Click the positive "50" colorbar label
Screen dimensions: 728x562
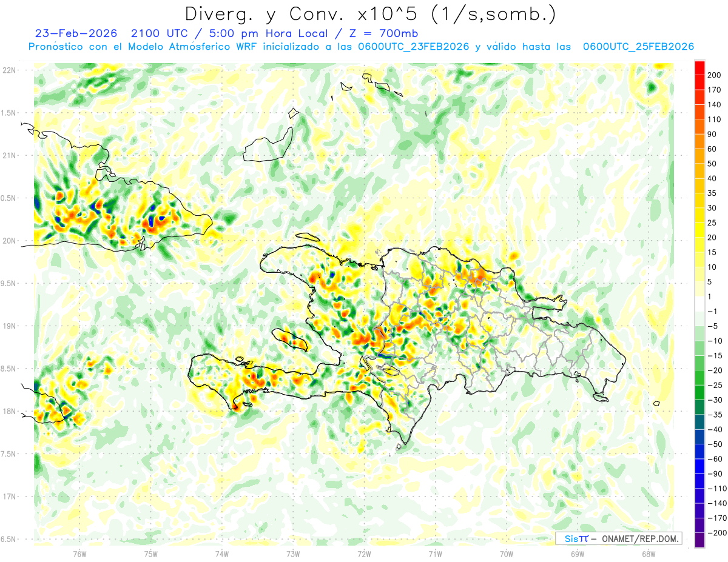tap(713, 164)
